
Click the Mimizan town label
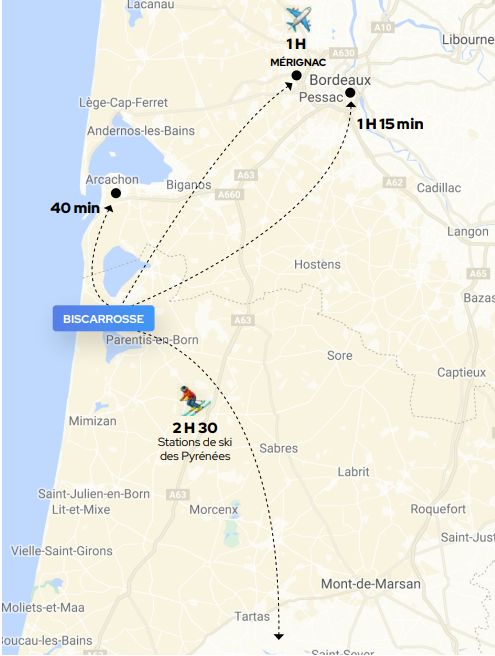tap(92, 421)
